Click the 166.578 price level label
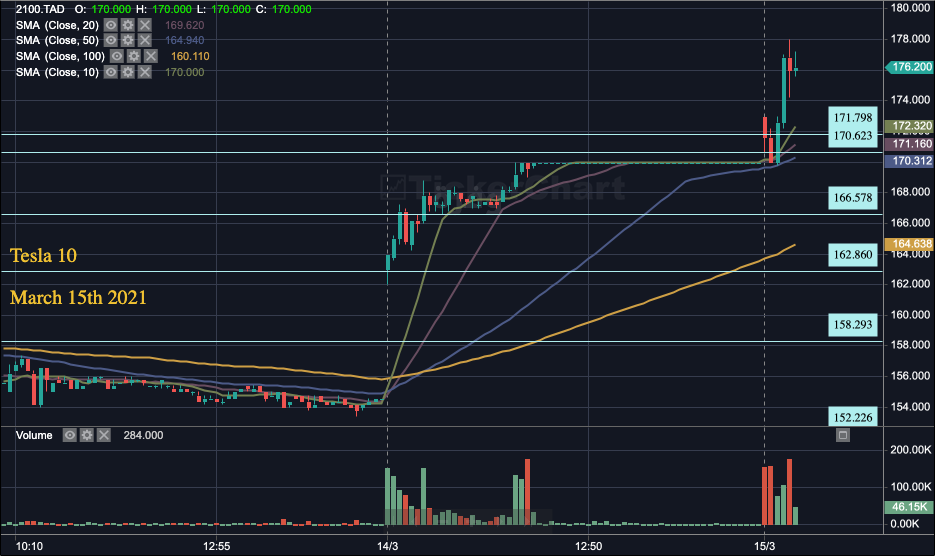935x556 pixels. 853,197
